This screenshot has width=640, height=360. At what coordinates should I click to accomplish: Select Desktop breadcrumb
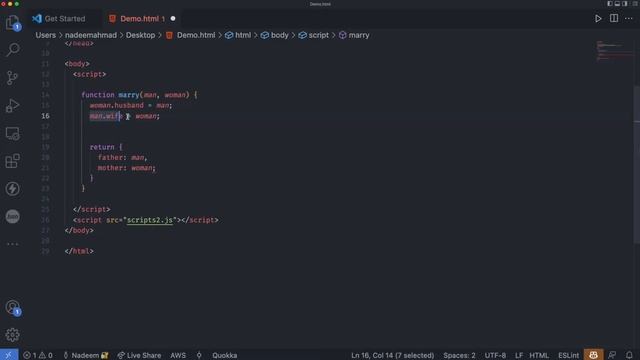pyautogui.click(x=140, y=35)
